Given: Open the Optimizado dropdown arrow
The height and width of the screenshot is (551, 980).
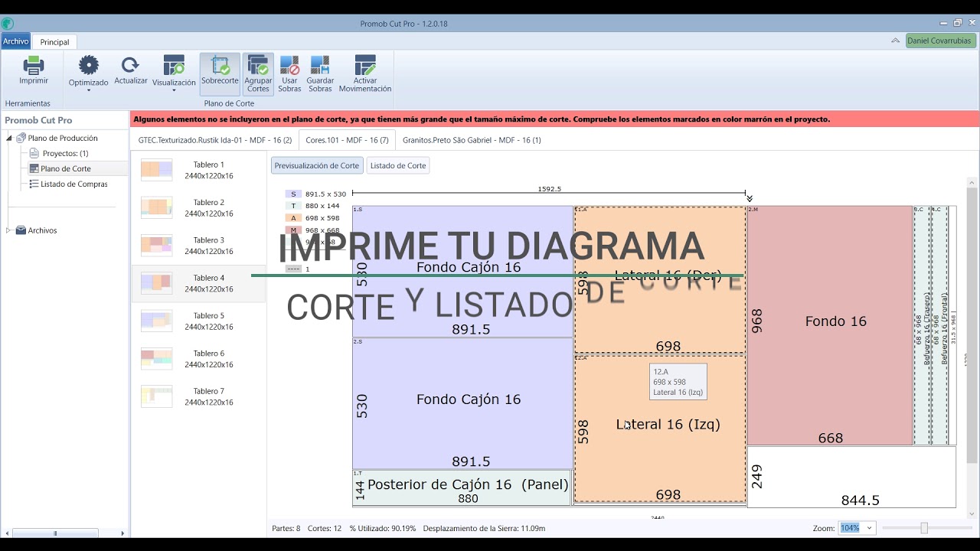Looking at the screenshot, I should (89, 90).
